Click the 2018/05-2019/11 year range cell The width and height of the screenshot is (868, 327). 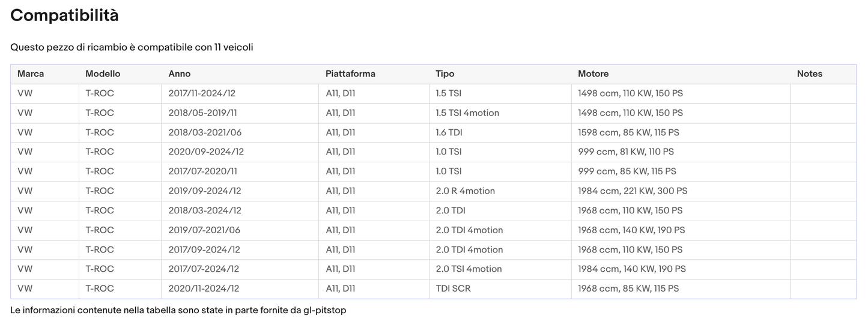coord(203,113)
